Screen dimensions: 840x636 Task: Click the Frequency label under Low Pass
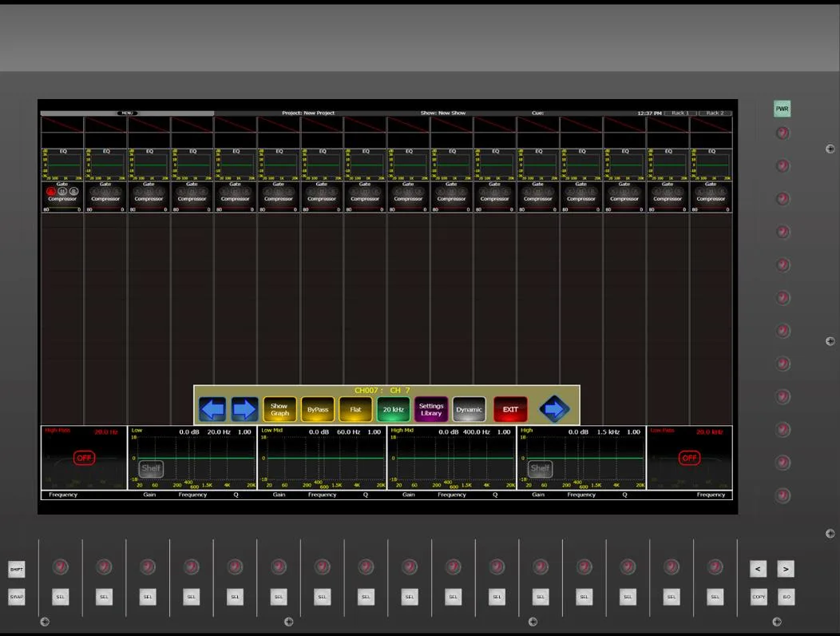711,495
